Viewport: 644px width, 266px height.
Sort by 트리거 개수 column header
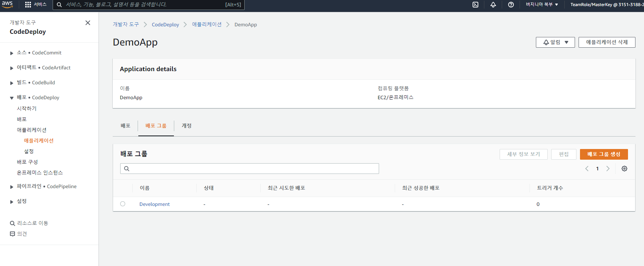click(x=550, y=188)
